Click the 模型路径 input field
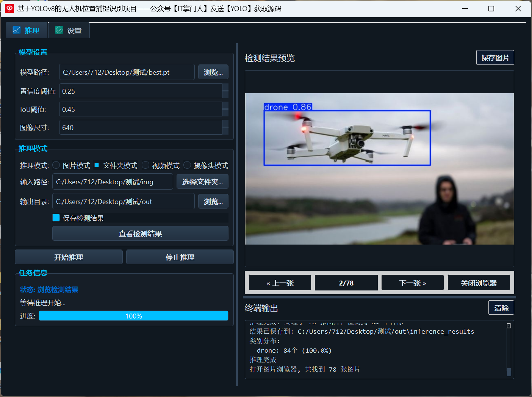 coord(127,72)
